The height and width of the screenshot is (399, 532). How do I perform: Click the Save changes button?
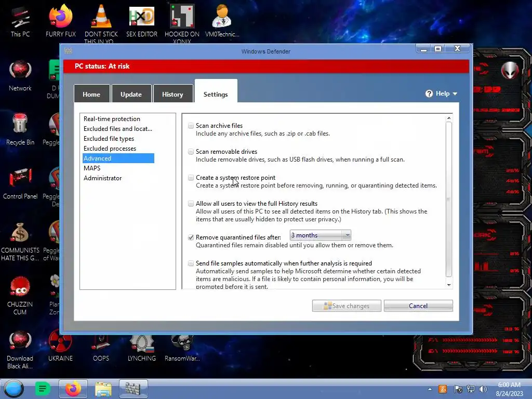tap(347, 305)
